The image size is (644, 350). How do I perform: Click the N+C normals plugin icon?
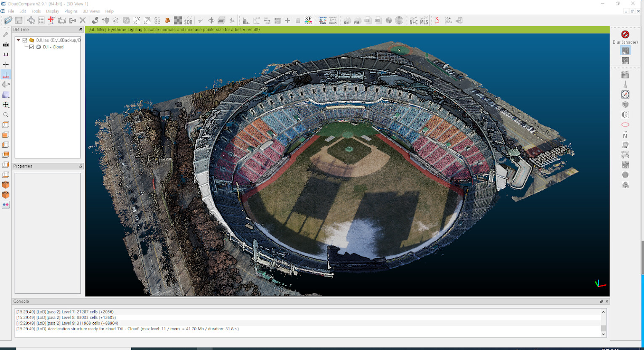tap(413, 20)
